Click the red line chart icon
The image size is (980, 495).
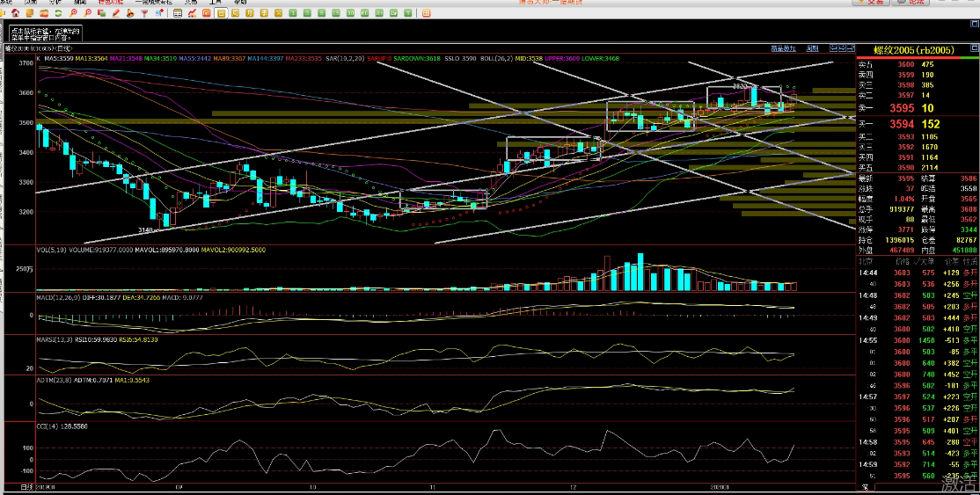(x=192, y=12)
